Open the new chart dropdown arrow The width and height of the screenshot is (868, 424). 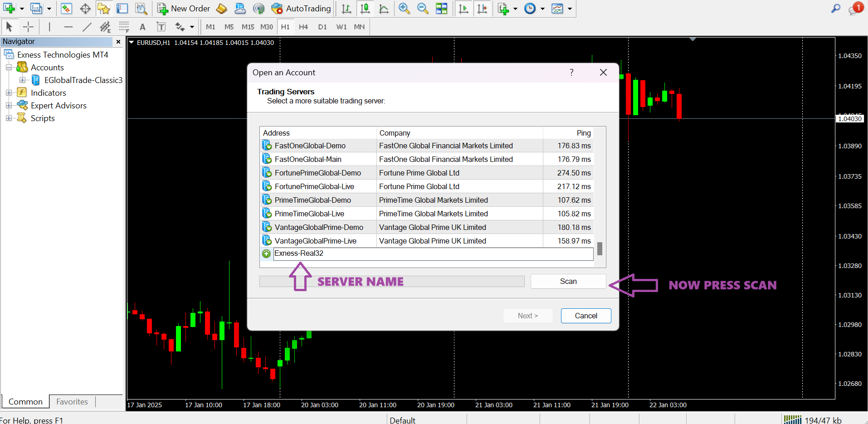pyautogui.click(x=22, y=9)
